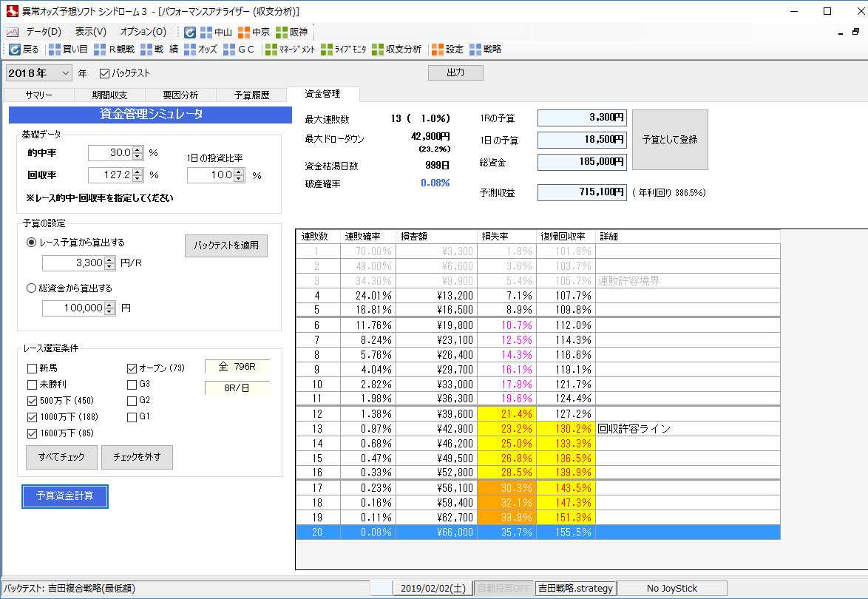Open the オッズ toolbar icon
The height and width of the screenshot is (599, 868).
point(190,50)
